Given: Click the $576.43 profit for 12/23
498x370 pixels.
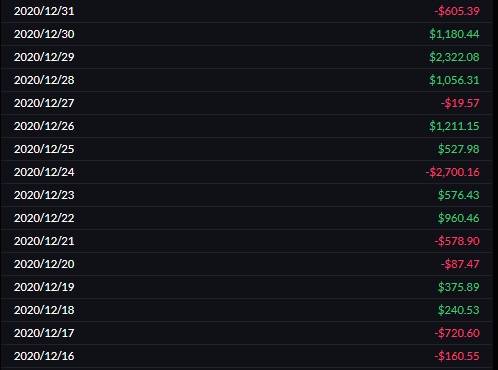Looking at the screenshot, I should (x=459, y=195).
